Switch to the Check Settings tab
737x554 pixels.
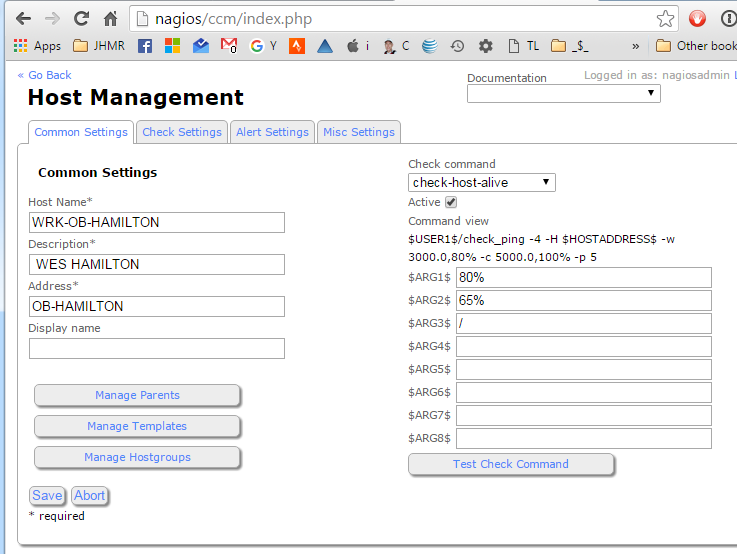tap(182, 132)
